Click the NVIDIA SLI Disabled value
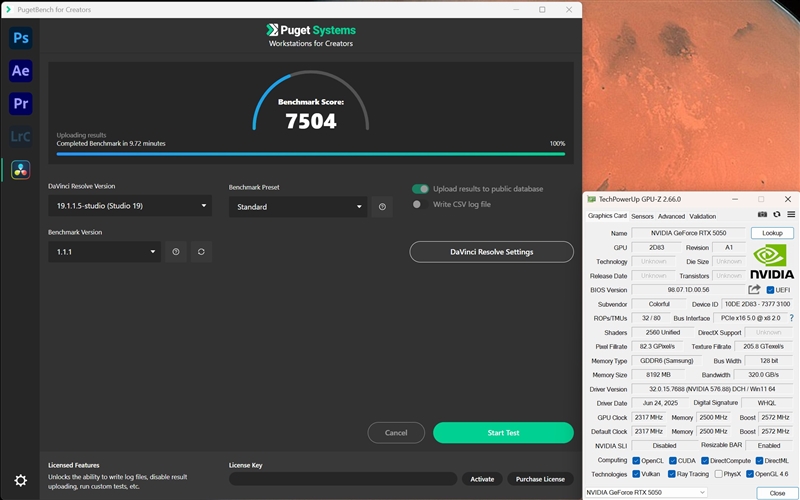This screenshot has height=500, width=800. click(x=664, y=445)
